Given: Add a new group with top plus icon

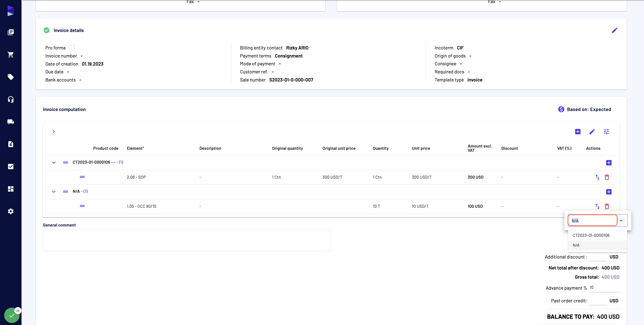Looking at the screenshot, I should pyautogui.click(x=578, y=132).
